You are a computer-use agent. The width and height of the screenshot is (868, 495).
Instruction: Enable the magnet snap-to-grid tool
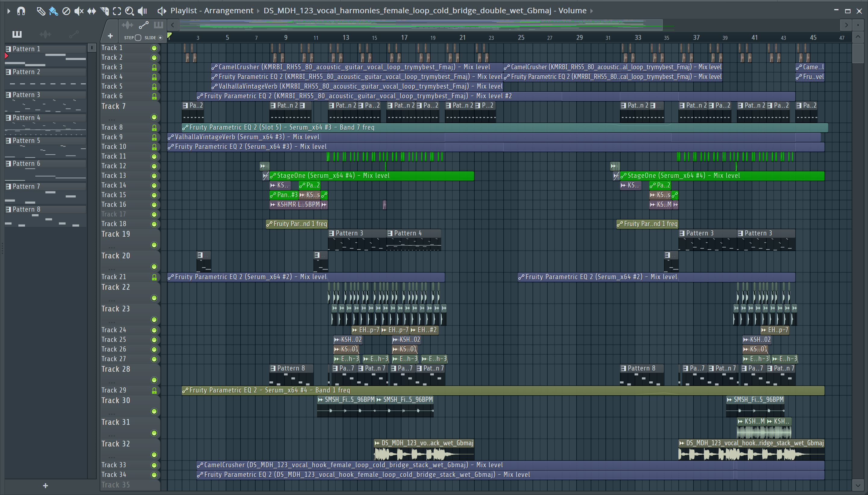pos(21,11)
